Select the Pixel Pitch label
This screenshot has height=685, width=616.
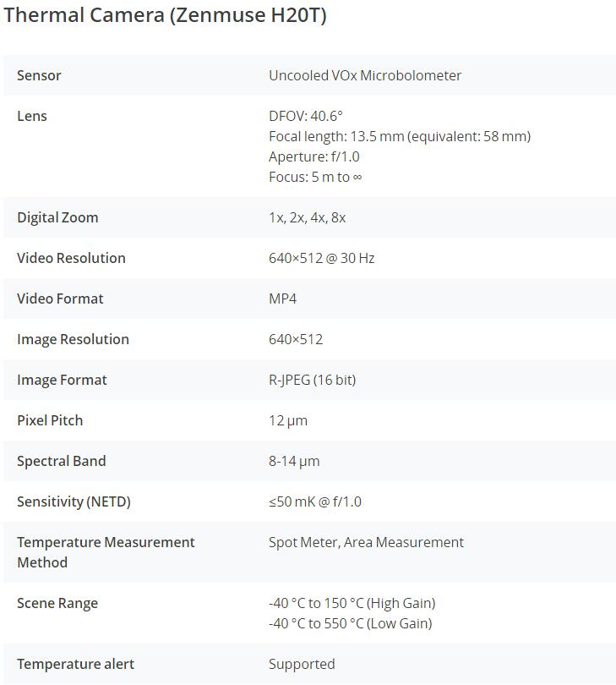pos(50,420)
